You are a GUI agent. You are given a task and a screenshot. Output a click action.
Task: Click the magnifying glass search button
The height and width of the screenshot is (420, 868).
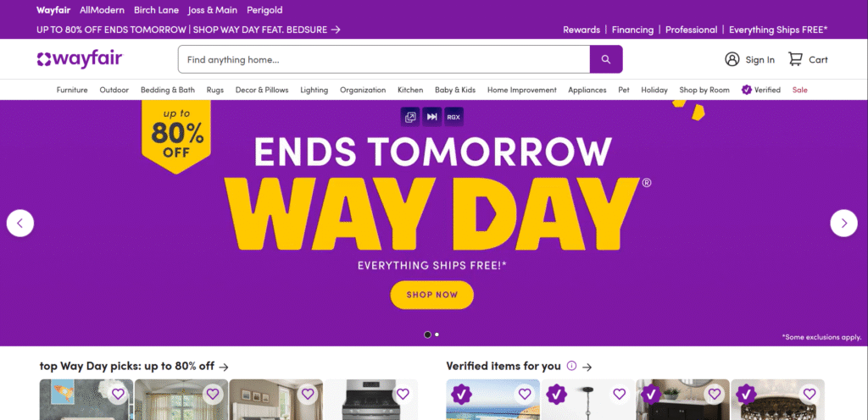[606, 59]
